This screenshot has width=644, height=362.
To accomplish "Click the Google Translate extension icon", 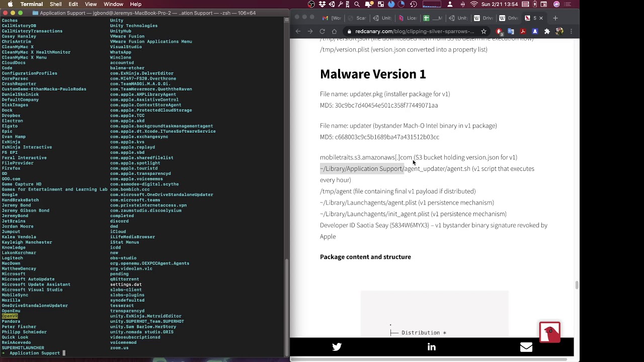I will 511,31.
